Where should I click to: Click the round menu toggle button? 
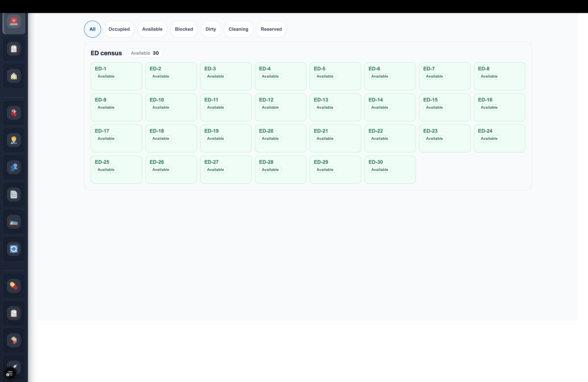[x=10, y=374]
